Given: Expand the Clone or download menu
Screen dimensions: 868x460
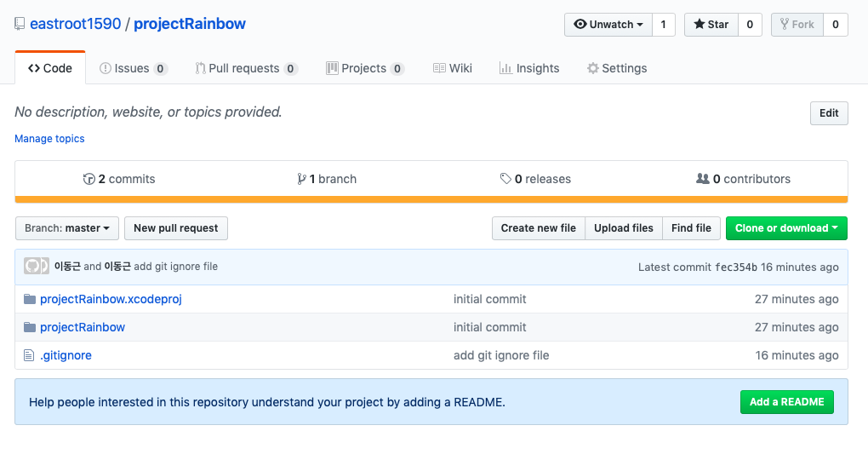Looking at the screenshot, I should click(x=786, y=228).
